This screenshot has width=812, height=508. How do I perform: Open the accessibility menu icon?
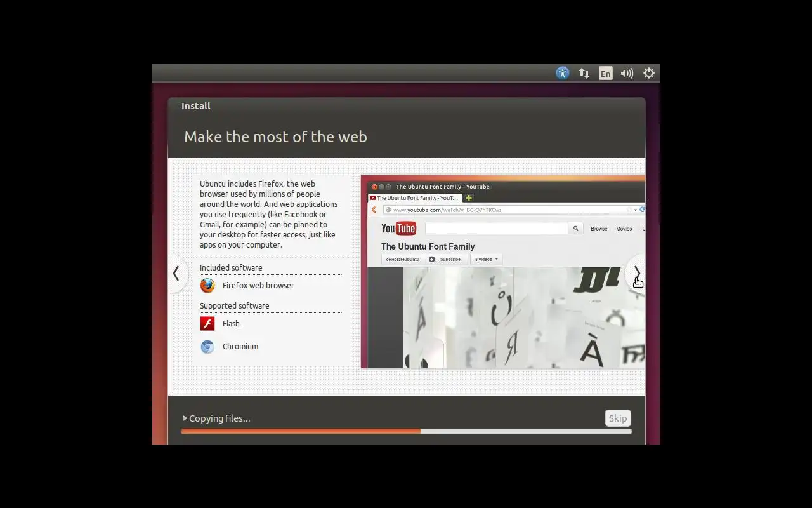563,73
